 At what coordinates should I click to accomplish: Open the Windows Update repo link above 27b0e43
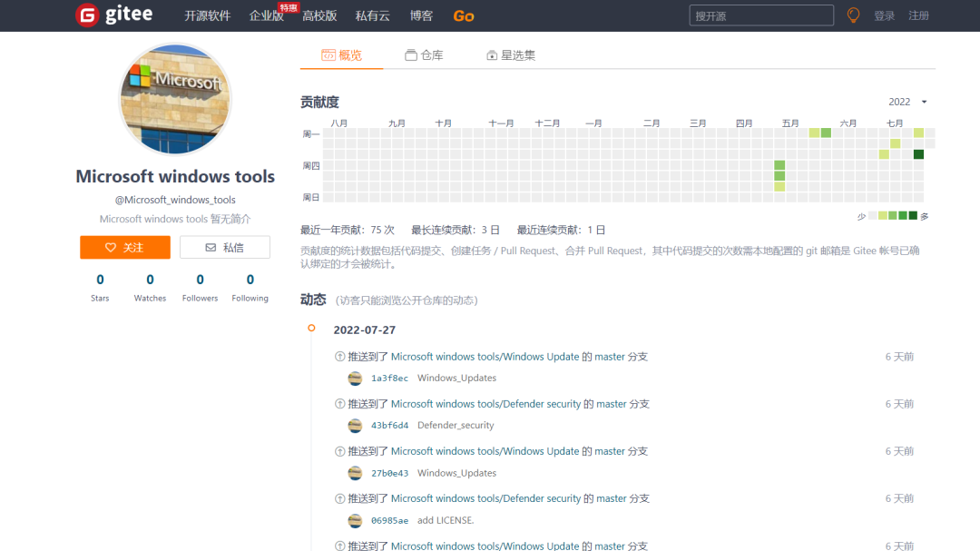tap(485, 451)
